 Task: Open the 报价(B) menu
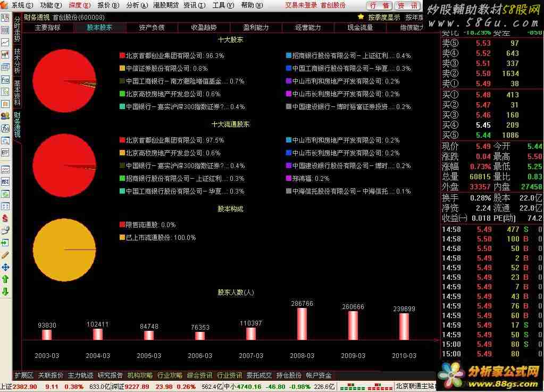[x=108, y=5]
